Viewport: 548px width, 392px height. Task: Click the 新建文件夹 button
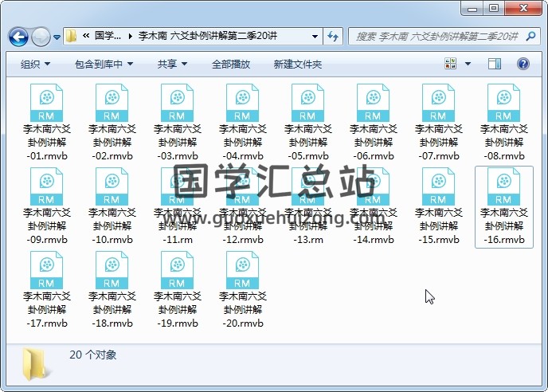tap(298, 64)
